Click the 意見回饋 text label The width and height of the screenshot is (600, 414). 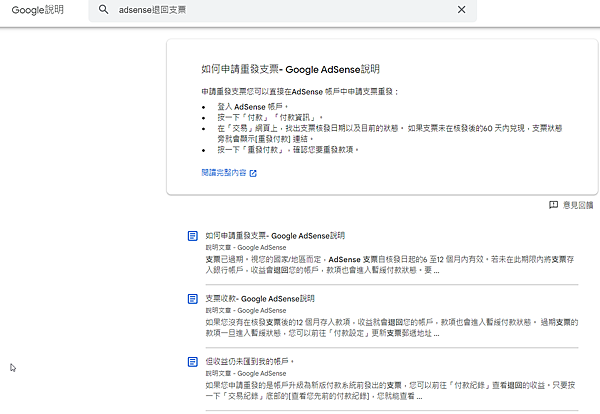click(578, 205)
